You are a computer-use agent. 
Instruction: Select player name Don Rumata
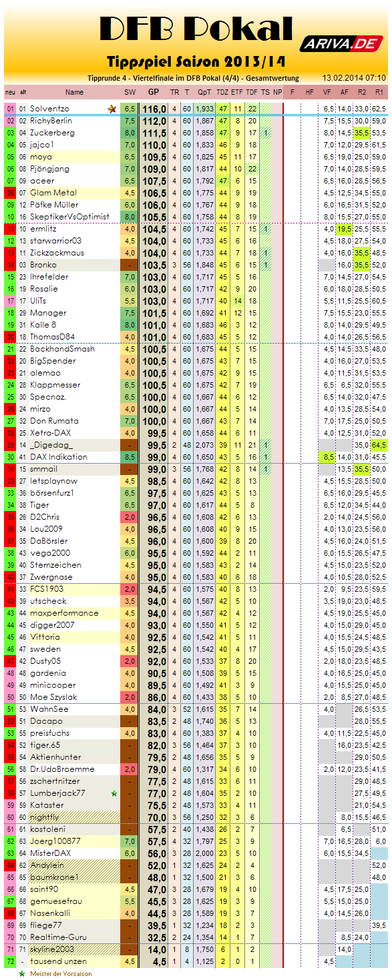[54, 421]
